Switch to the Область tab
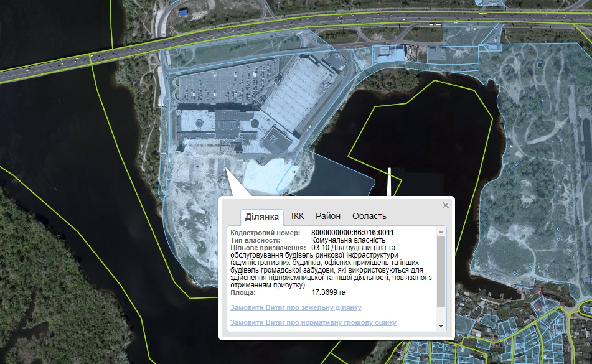Image resolution: width=592 pixels, height=364 pixels. [369, 216]
